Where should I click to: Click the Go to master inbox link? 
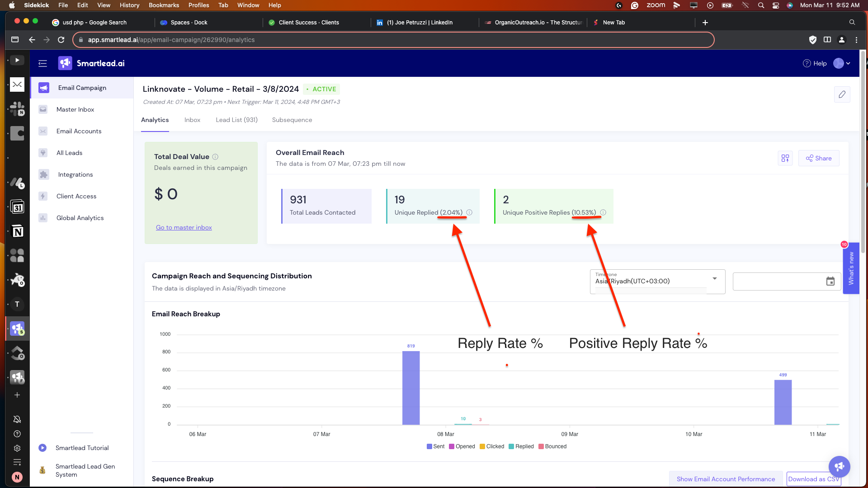click(x=184, y=227)
